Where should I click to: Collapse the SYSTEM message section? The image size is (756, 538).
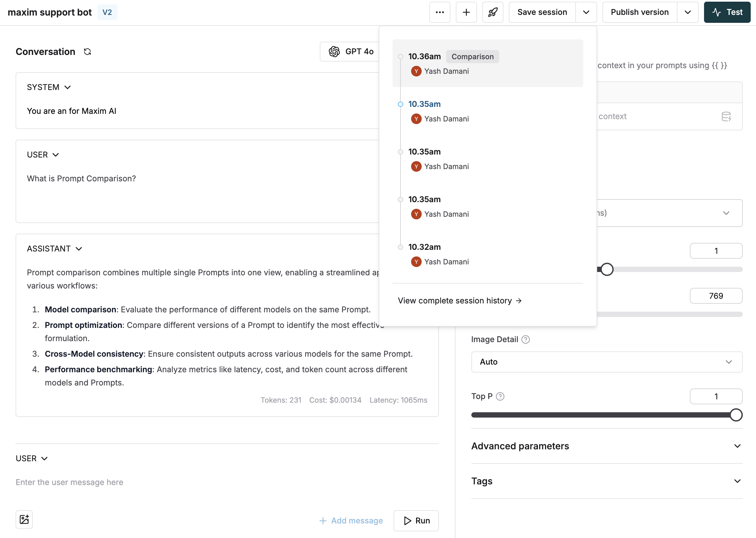68,87
